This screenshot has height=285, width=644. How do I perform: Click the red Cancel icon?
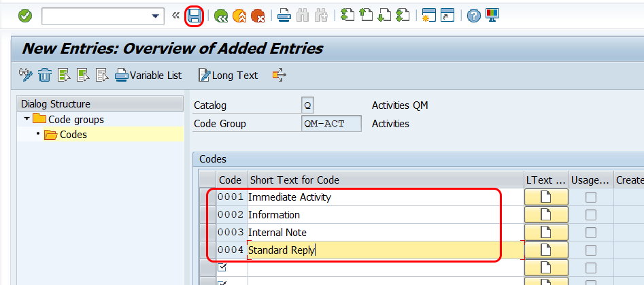(x=258, y=16)
